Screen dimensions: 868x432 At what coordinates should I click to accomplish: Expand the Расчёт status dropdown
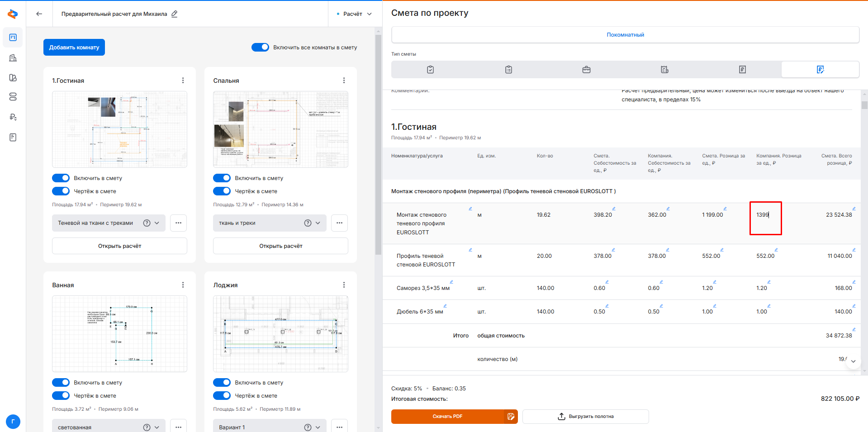[355, 14]
